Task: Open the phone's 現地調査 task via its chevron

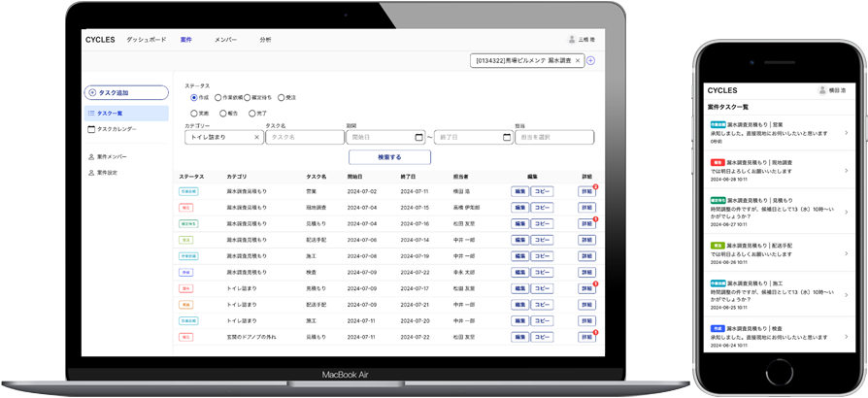Action: (x=847, y=171)
